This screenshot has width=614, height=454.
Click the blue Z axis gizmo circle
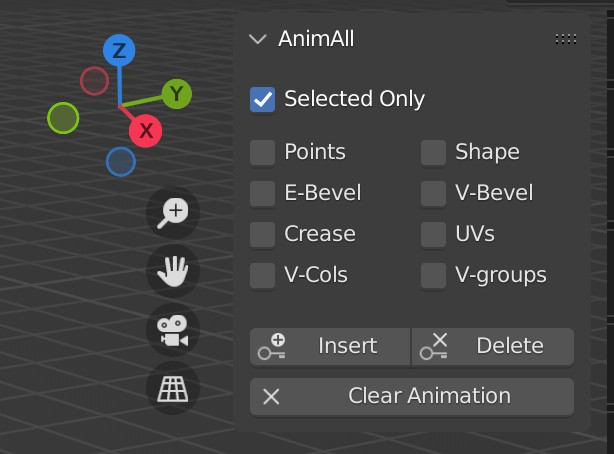tap(119, 50)
